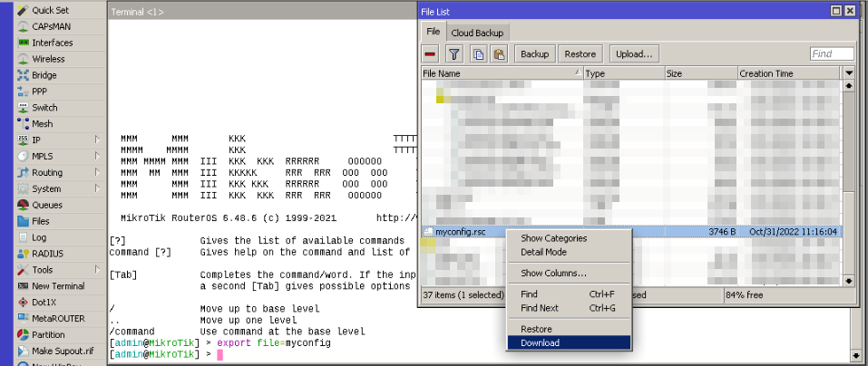Click the myconfig.rsc file icon
The width and height of the screenshot is (868, 366).
pos(428,232)
